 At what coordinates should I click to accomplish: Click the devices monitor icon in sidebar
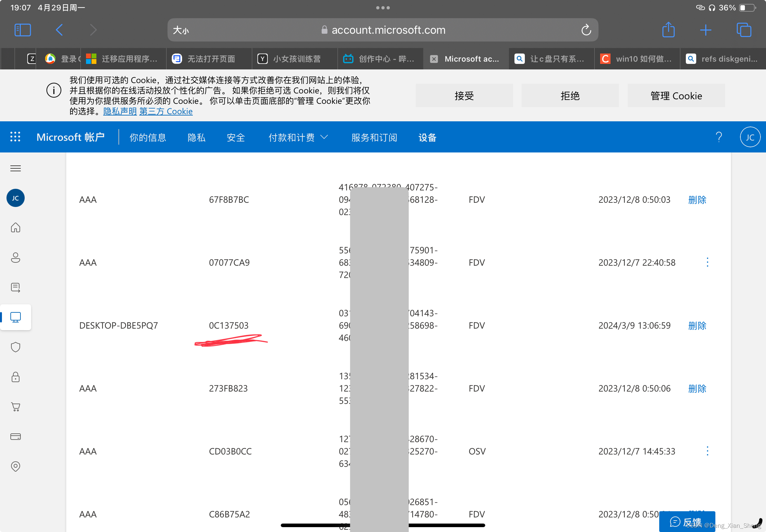15,317
